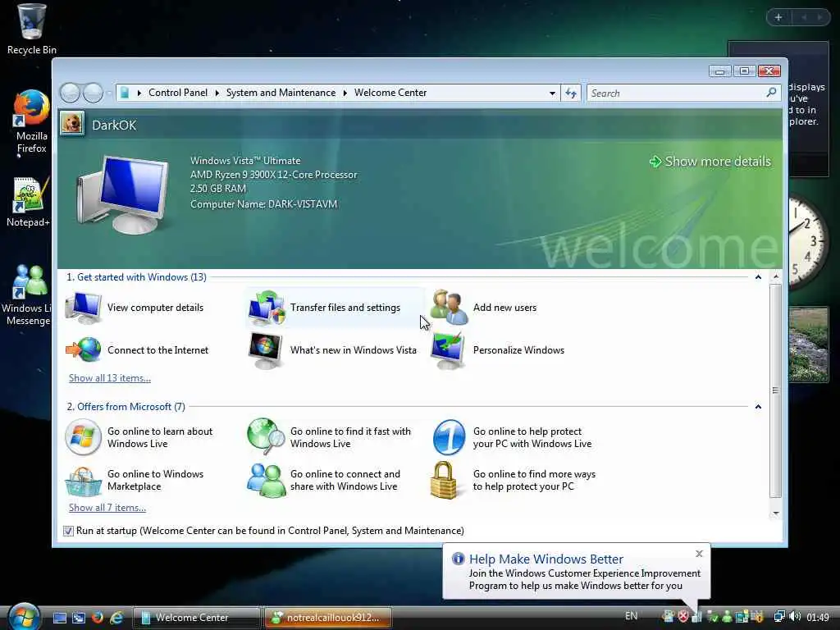Screen dimensions: 840x630
Task: Click the sidebar clock gadget
Action: point(808,242)
